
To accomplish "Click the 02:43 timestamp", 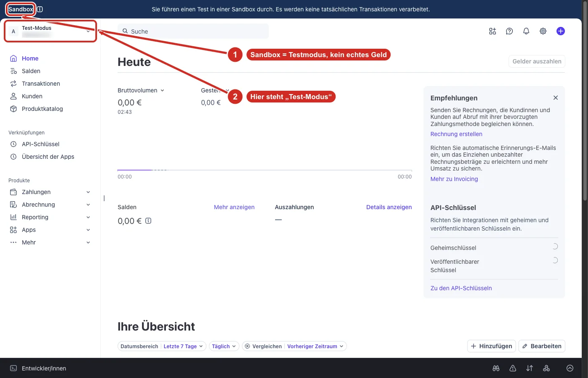I will pyautogui.click(x=125, y=112).
